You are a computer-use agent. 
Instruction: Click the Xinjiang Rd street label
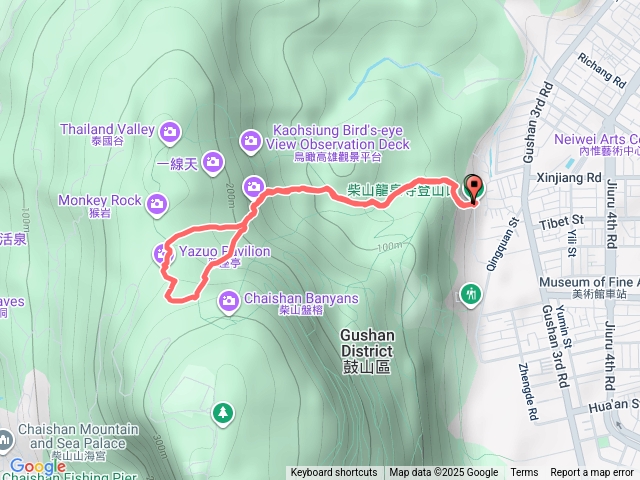point(569,178)
